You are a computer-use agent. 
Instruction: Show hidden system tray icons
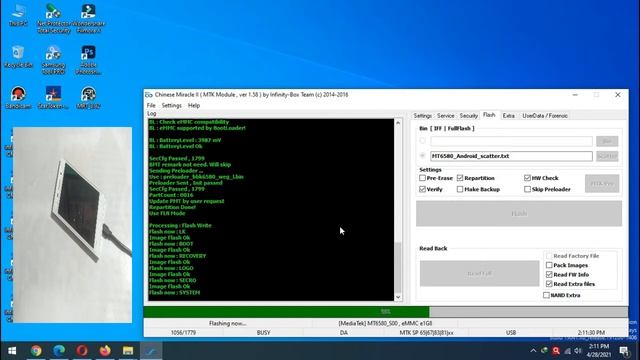click(533, 351)
